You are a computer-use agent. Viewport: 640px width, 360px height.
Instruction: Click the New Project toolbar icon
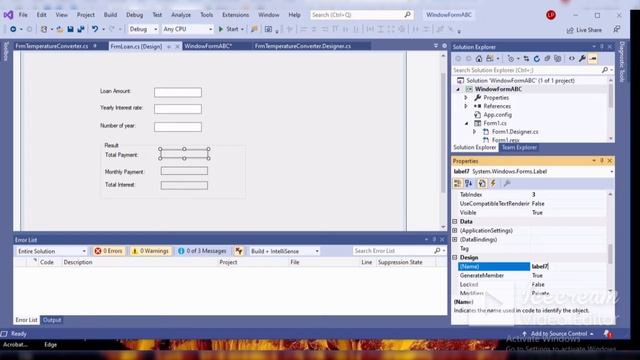[x=44, y=29]
